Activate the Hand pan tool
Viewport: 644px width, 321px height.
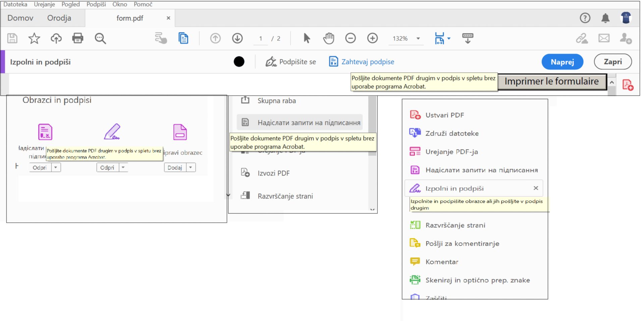tap(329, 38)
